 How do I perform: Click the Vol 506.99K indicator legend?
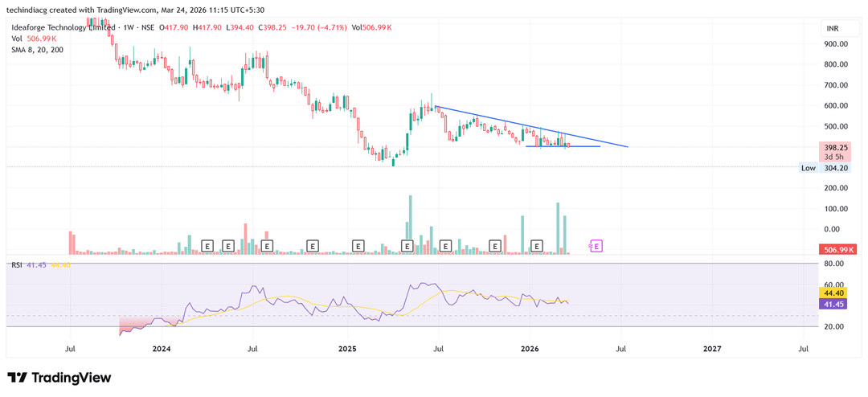34,39
